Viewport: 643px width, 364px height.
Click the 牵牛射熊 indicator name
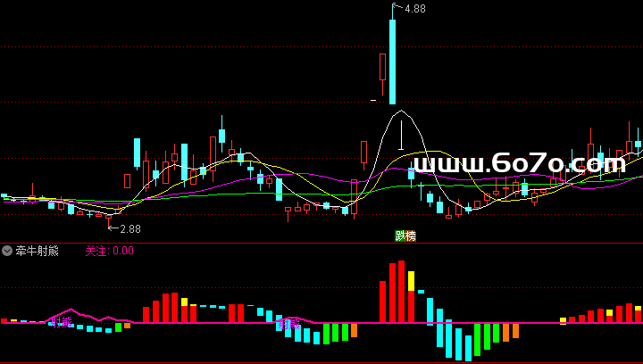pos(37,251)
